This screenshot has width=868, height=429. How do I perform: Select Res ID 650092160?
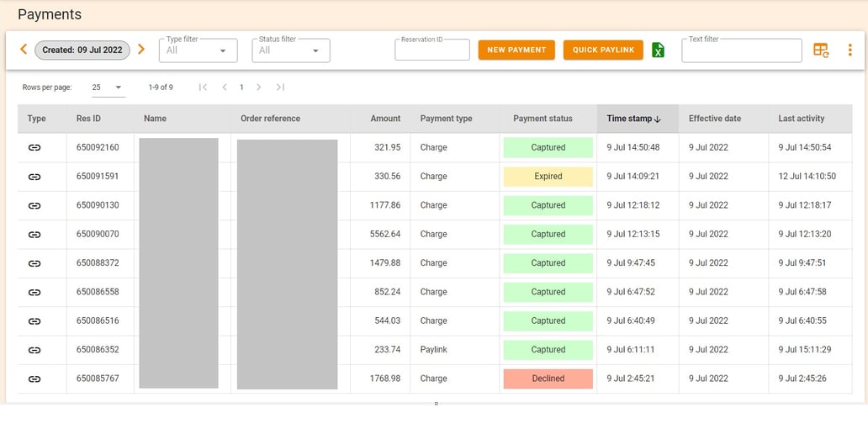(98, 147)
